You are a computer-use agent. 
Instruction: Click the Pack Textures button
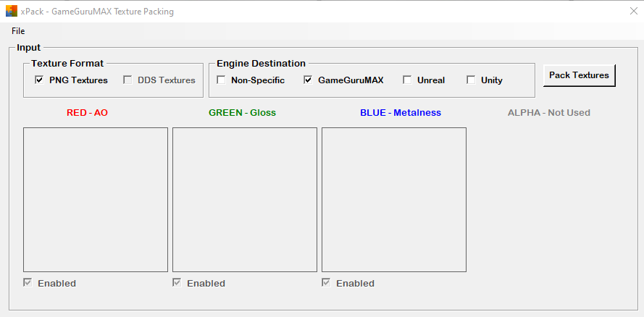[x=579, y=75]
